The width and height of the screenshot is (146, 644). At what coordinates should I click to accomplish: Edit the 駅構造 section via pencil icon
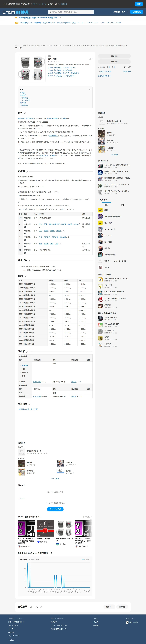[x=27, y=172]
